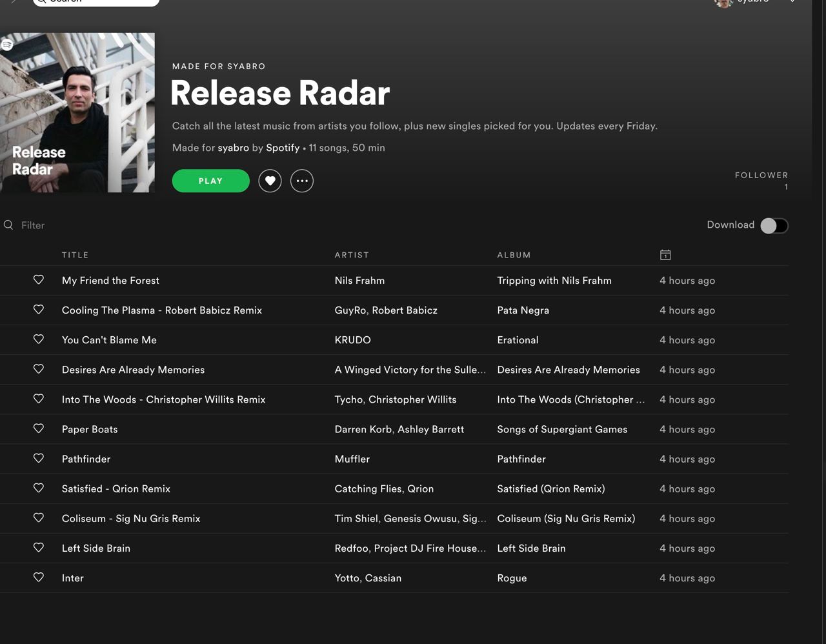
Task: Sort by the calendar date-added column icon
Action: point(665,255)
